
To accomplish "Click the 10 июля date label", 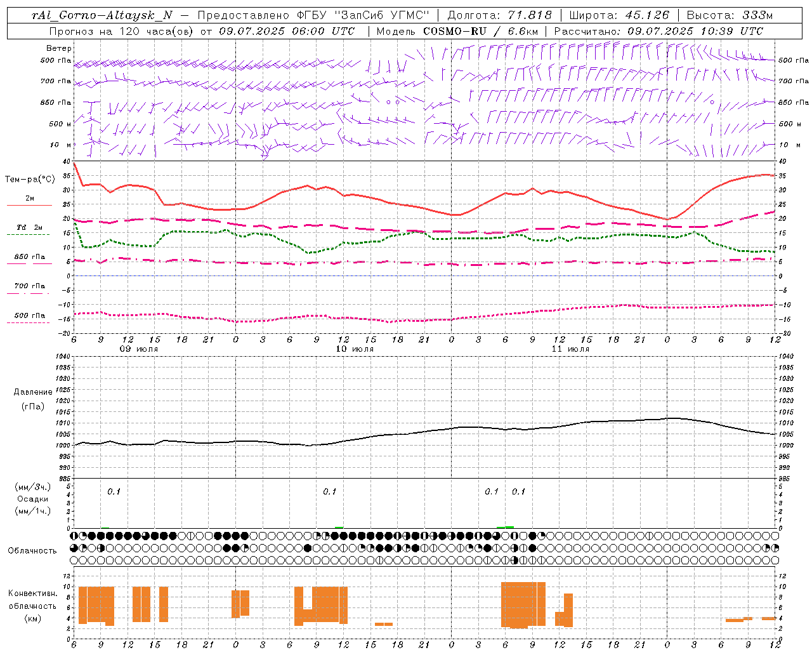I will 355,348.
